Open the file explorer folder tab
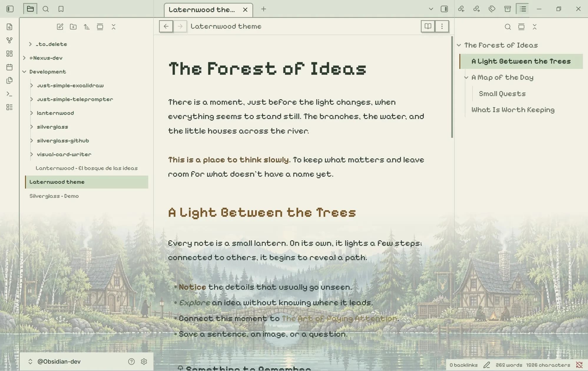The height and width of the screenshot is (371, 588). click(x=30, y=9)
